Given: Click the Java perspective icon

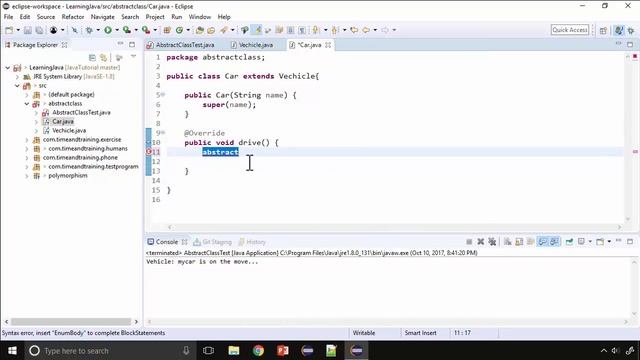Looking at the screenshot, I should pyautogui.click(x=619, y=30).
